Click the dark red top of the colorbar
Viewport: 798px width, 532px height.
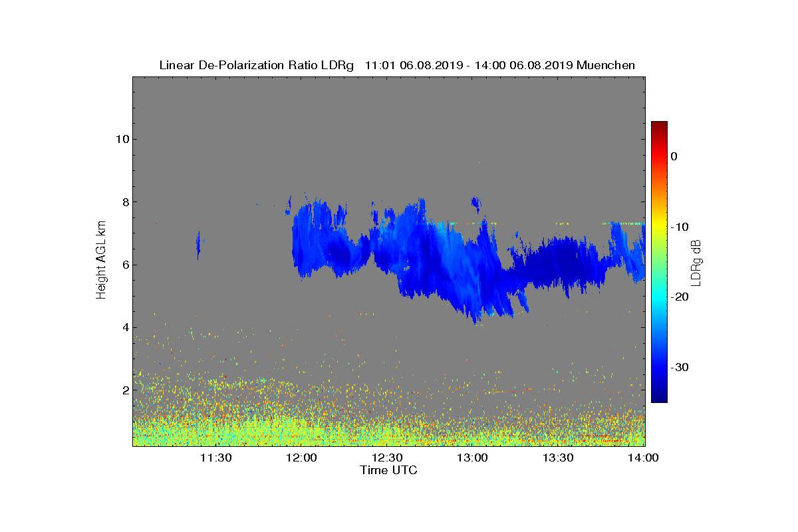point(659,126)
